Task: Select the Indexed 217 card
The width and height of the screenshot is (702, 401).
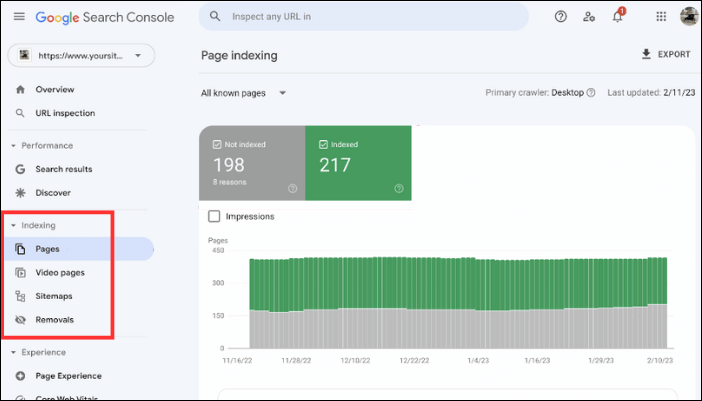Action: point(358,163)
